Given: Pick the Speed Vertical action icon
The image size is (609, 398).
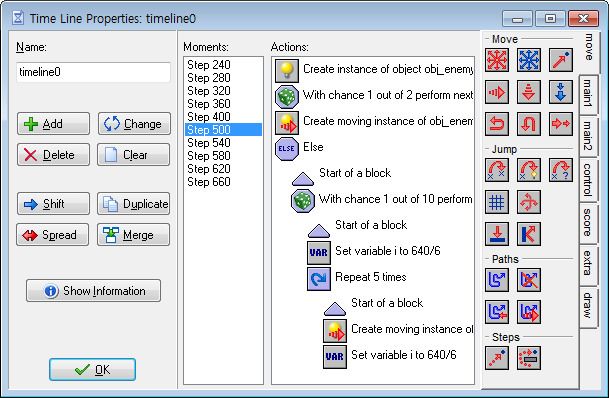Looking at the screenshot, I should pyautogui.click(x=529, y=92).
